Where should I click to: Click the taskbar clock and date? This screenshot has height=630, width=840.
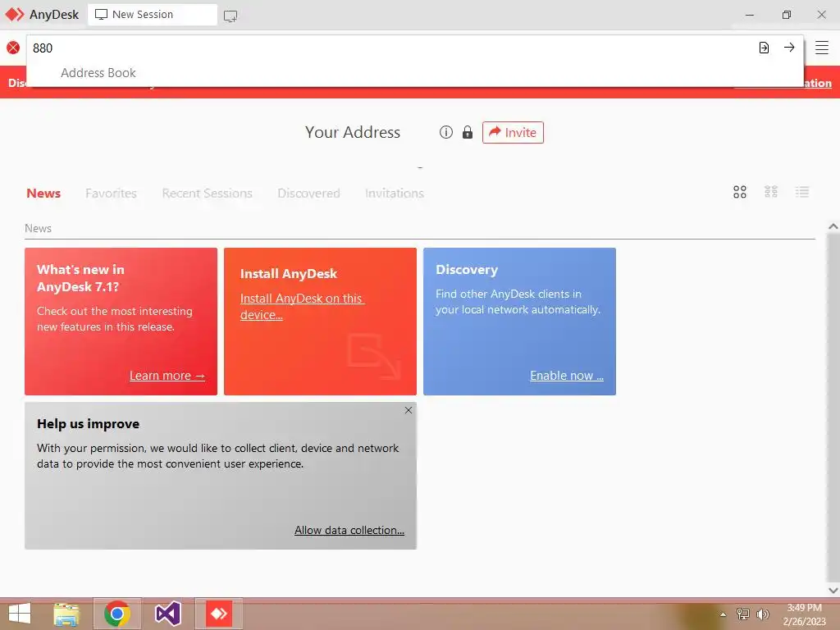[x=804, y=614]
